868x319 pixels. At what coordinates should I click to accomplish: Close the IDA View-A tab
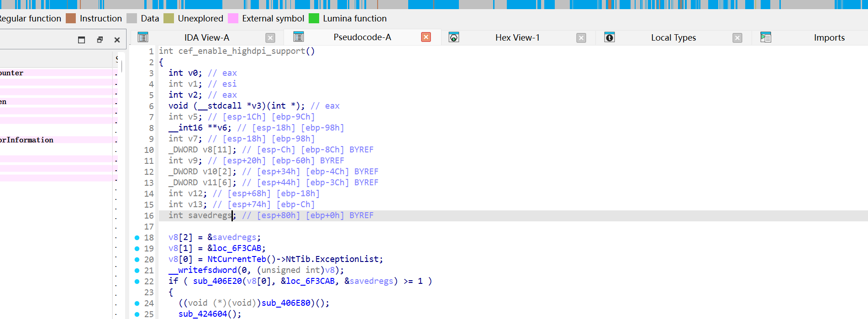[x=270, y=38]
